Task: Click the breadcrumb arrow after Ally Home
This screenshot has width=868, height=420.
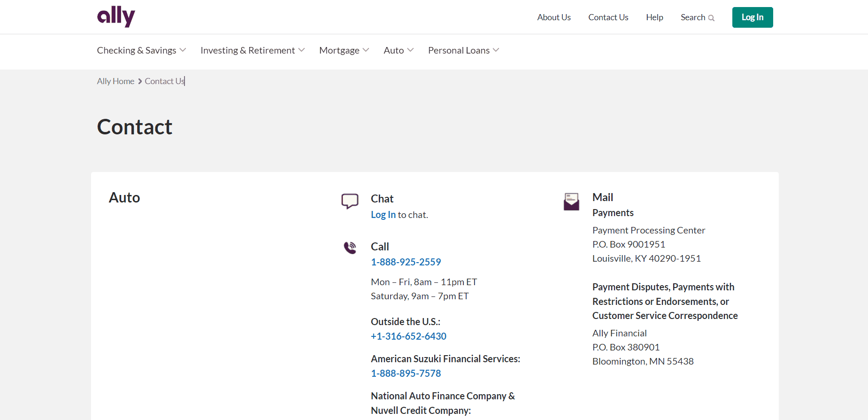Action: [140, 81]
